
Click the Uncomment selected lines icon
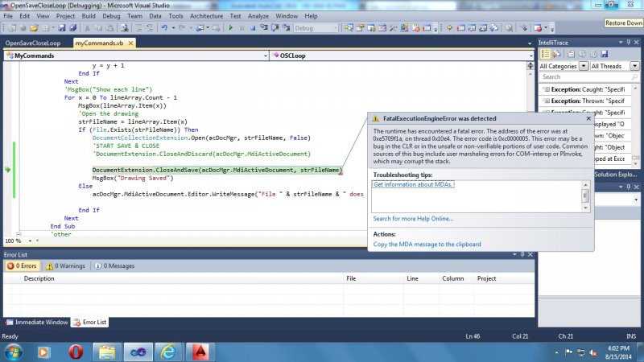click(x=150, y=28)
